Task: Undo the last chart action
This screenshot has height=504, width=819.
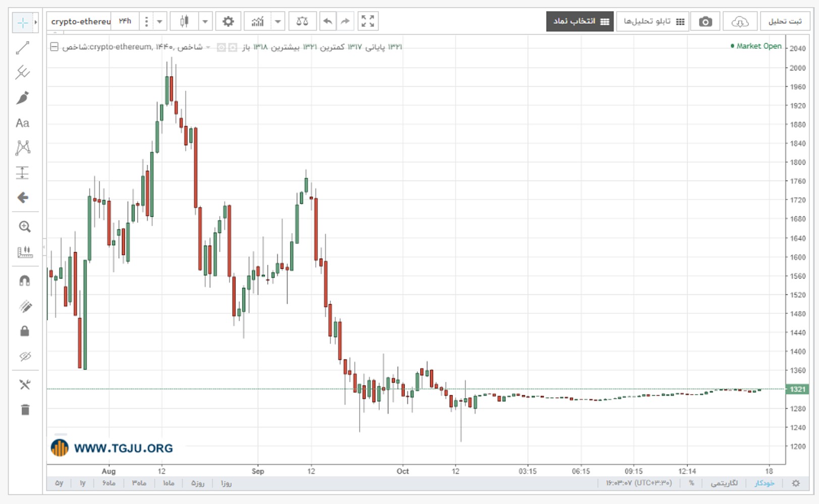Action: [x=327, y=21]
